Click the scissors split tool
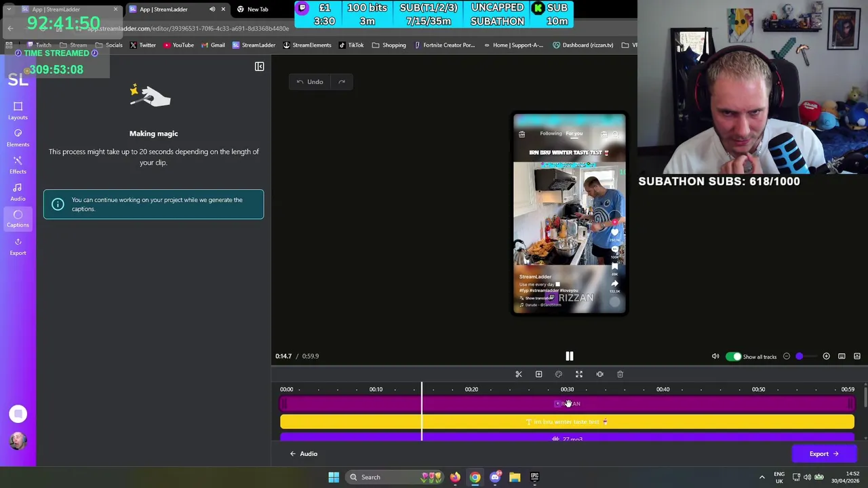Image resolution: width=868 pixels, height=488 pixels. (x=519, y=374)
